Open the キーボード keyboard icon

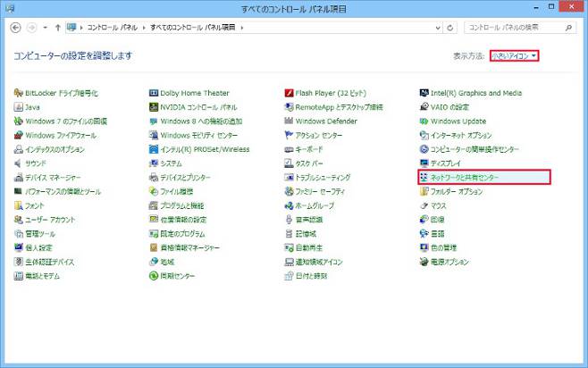289,149
